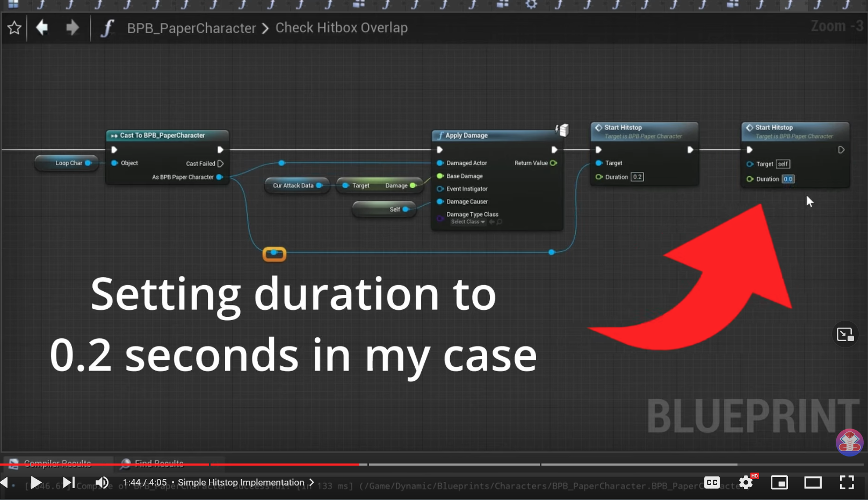Click the Return Value output pin
This screenshot has height=500, width=868.
pyautogui.click(x=553, y=163)
